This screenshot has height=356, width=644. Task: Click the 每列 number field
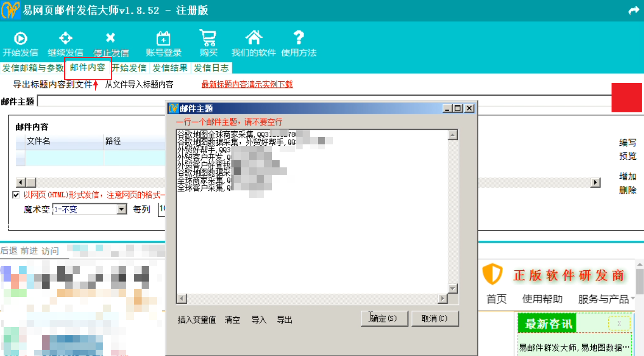(162, 209)
